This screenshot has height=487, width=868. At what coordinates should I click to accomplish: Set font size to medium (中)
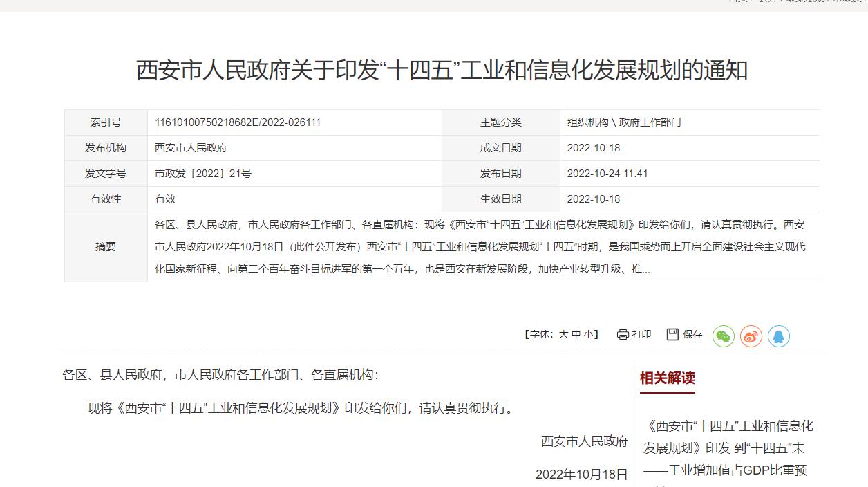(576, 335)
